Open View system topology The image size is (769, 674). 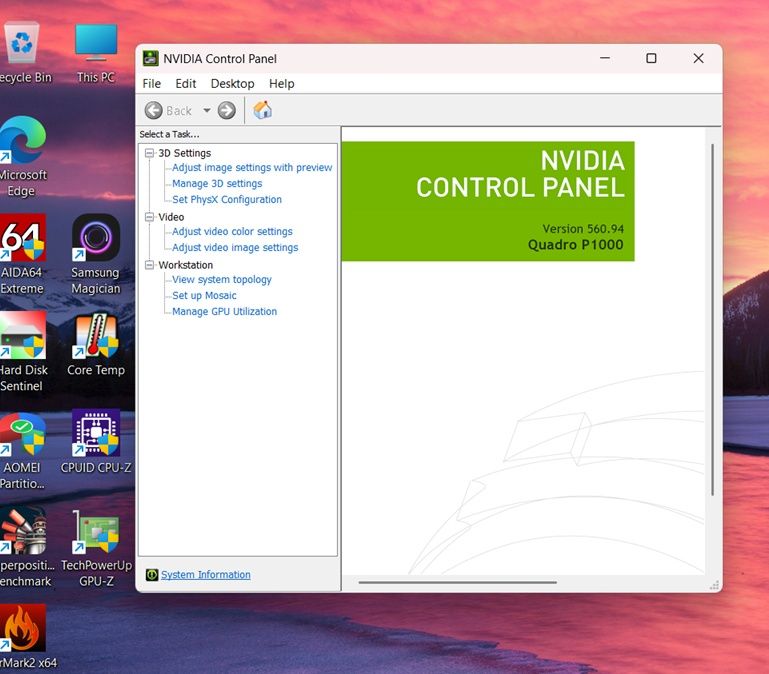[x=222, y=280]
